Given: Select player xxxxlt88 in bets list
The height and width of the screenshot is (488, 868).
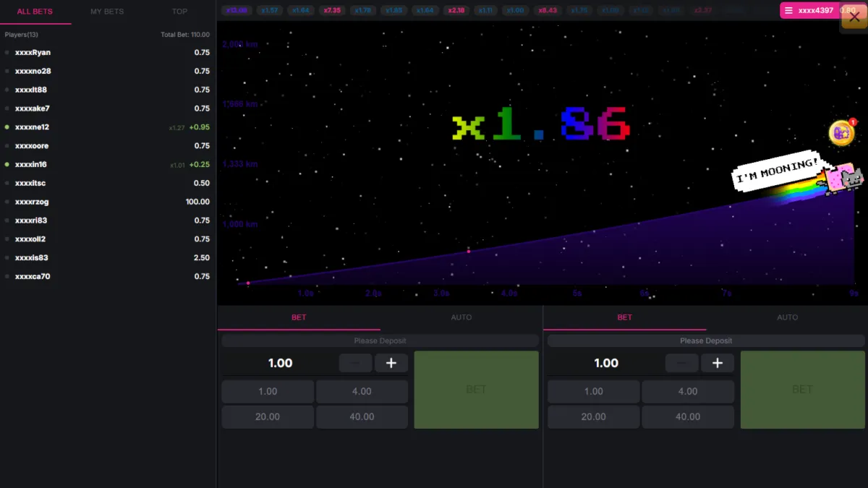Looking at the screenshot, I should [x=108, y=90].
